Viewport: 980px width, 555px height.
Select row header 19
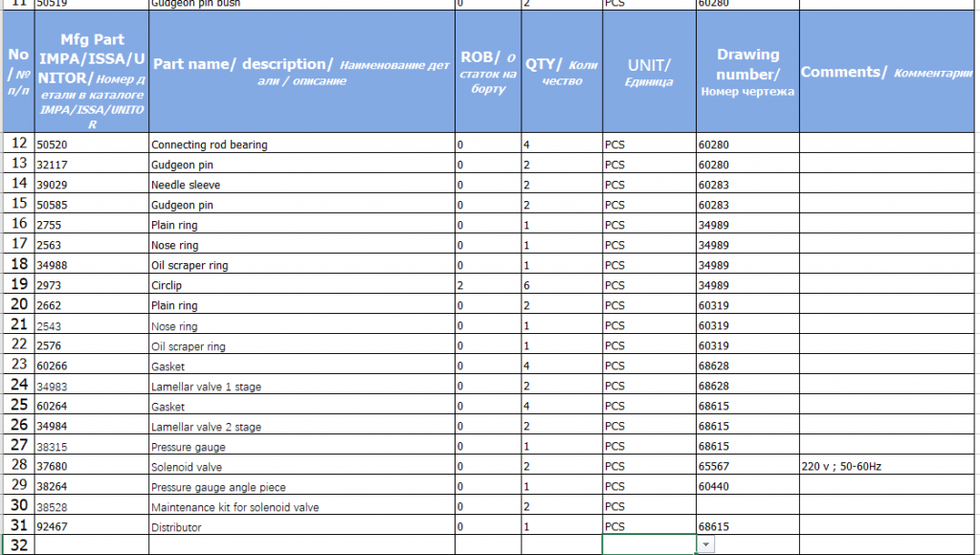point(18,285)
